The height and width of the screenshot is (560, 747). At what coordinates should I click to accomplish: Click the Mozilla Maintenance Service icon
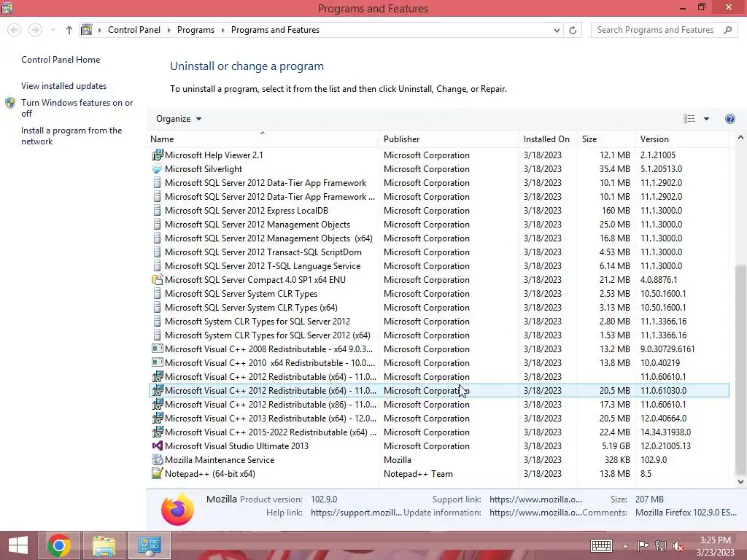pos(158,459)
